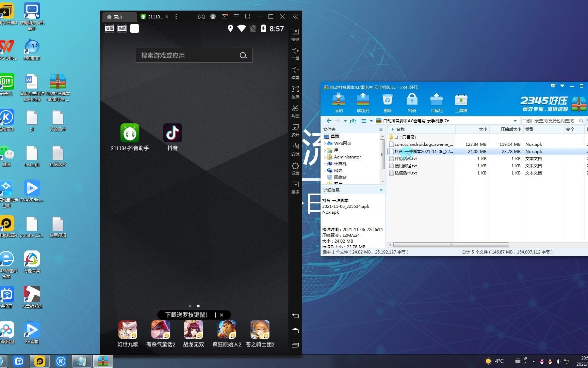Expand the Administrator tree node
Screen dimensions: 588x368
pos(325,157)
